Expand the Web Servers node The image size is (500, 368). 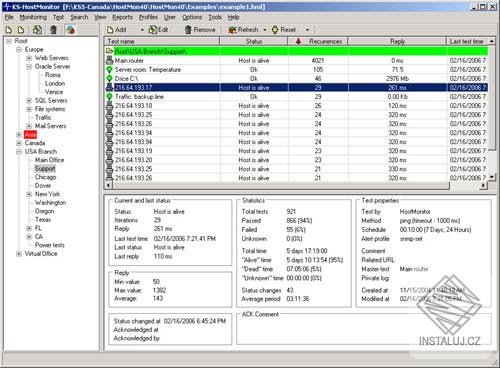coord(29,58)
